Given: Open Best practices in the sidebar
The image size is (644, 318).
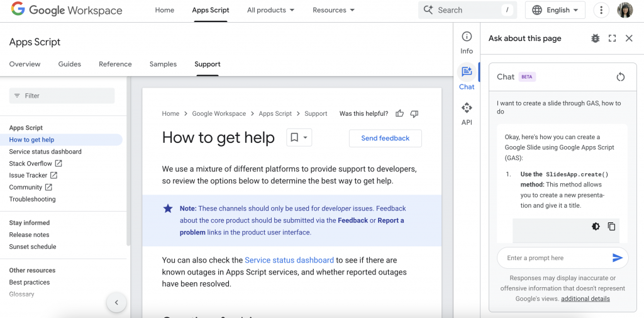Looking at the screenshot, I should (29, 283).
